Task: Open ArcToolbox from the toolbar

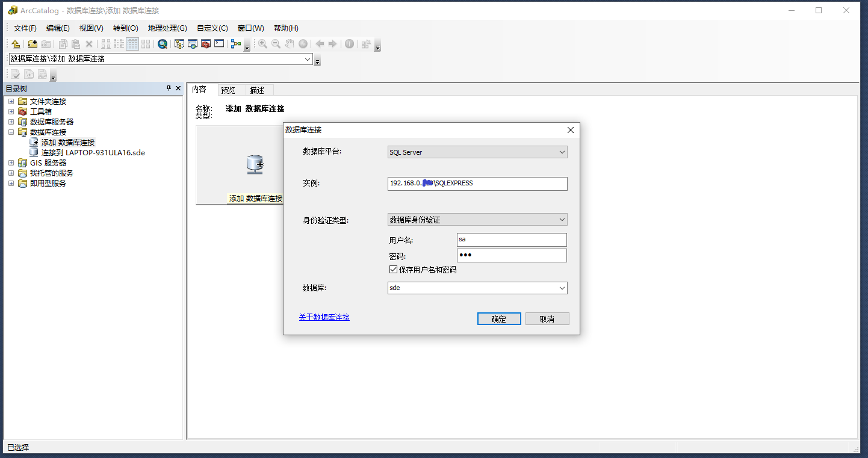Action: click(205, 43)
